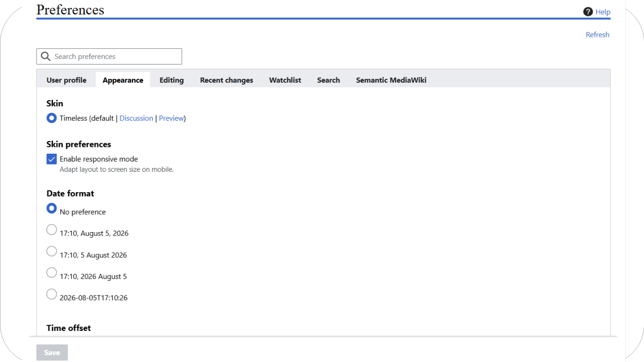Open the skin Discussion link

[136, 118]
